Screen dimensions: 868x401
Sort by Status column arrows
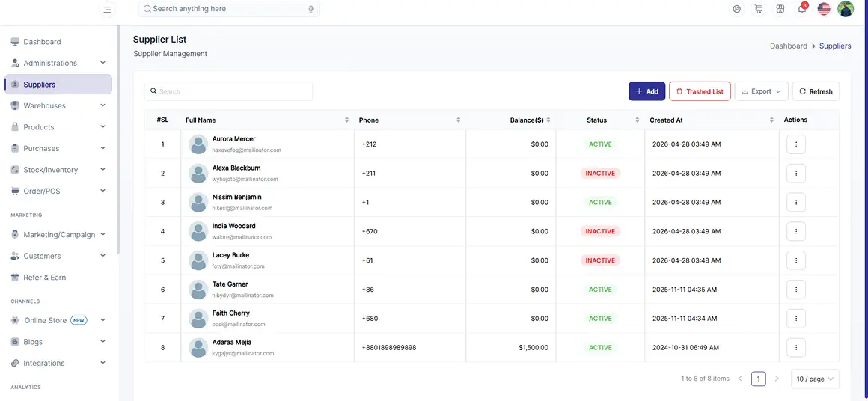tap(638, 120)
